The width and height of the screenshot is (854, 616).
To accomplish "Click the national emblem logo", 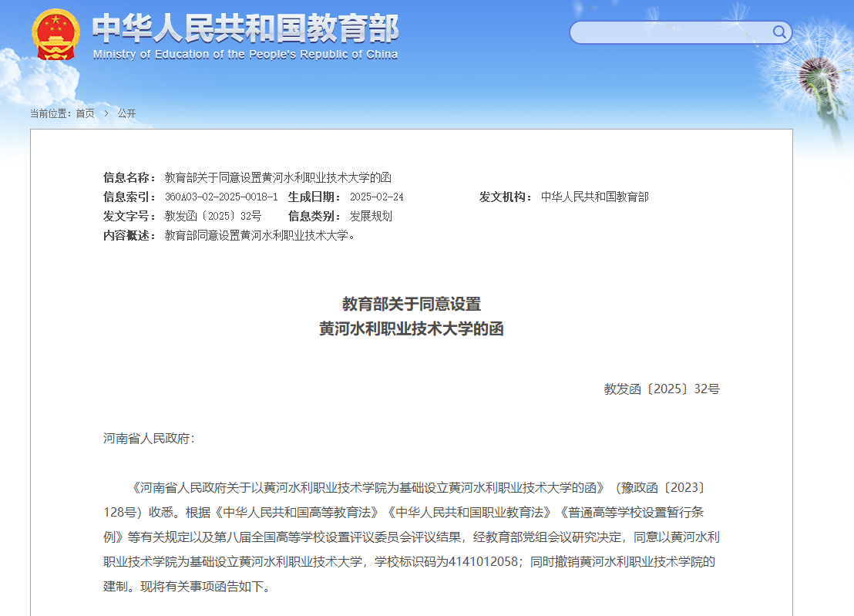I will pos(55,34).
